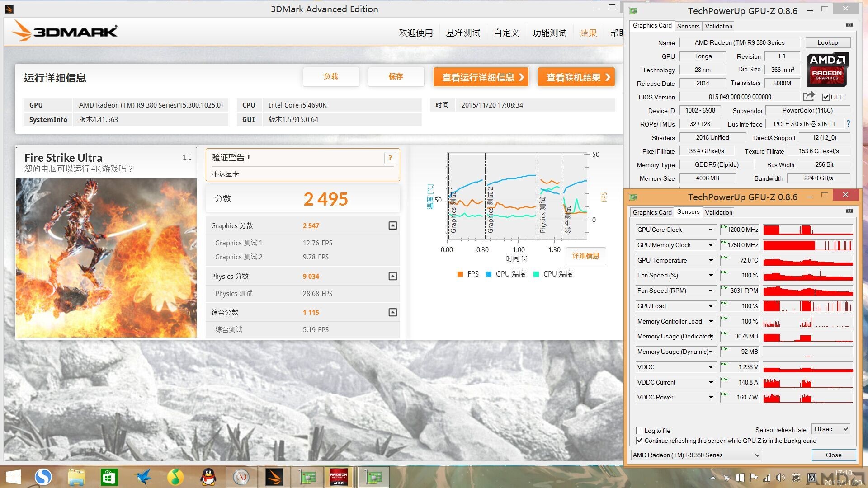
Task: Open the Memory Controller Load sensor dropdown
Action: pos(711,322)
